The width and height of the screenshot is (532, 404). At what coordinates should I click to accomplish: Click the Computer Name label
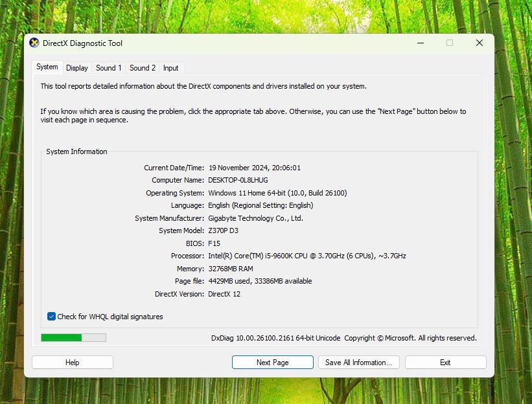click(x=178, y=180)
